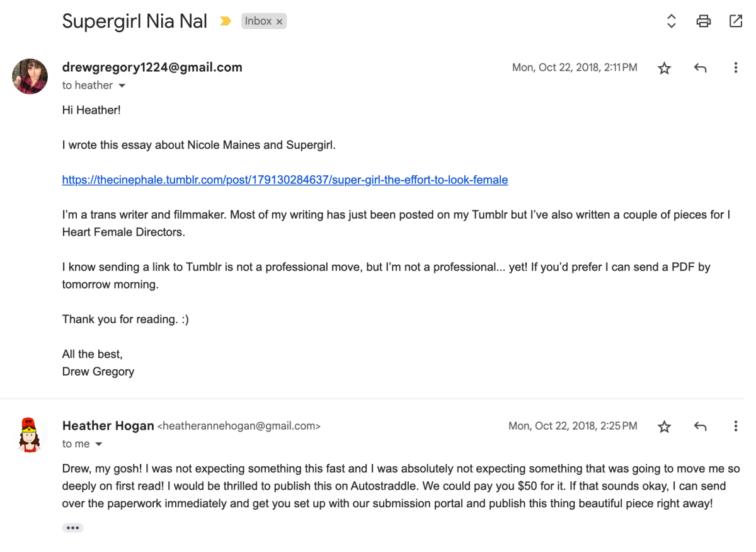The image size is (756, 552).
Task: Click the expand/collapse all messages arrows
Action: [x=671, y=21]
